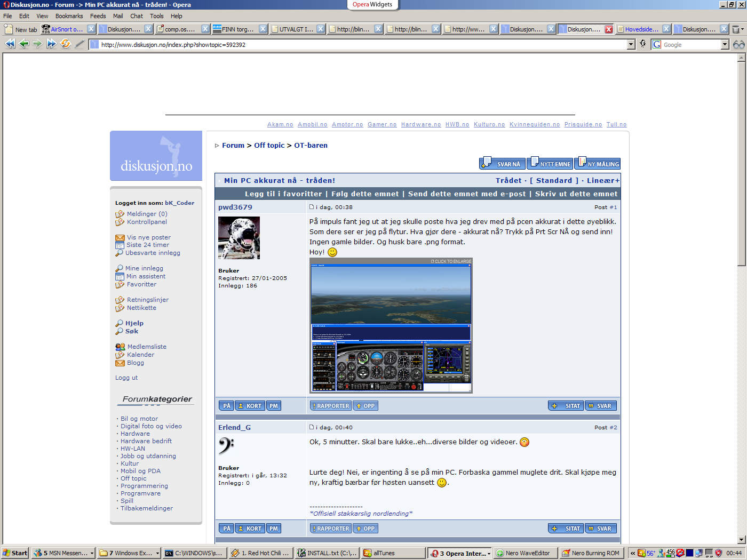This screenshot has width=747, height=560.
Task: Click the page scrollbar down arrow
Action: 742,539
